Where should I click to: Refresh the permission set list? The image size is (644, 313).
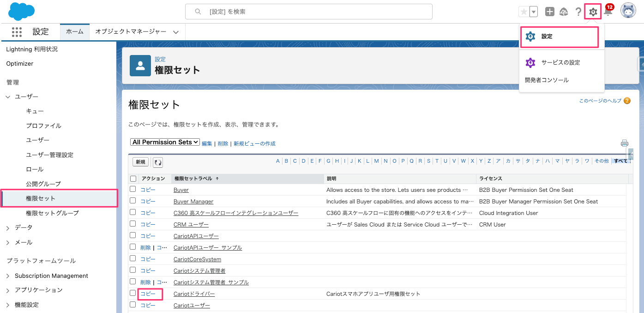[158, 162]
